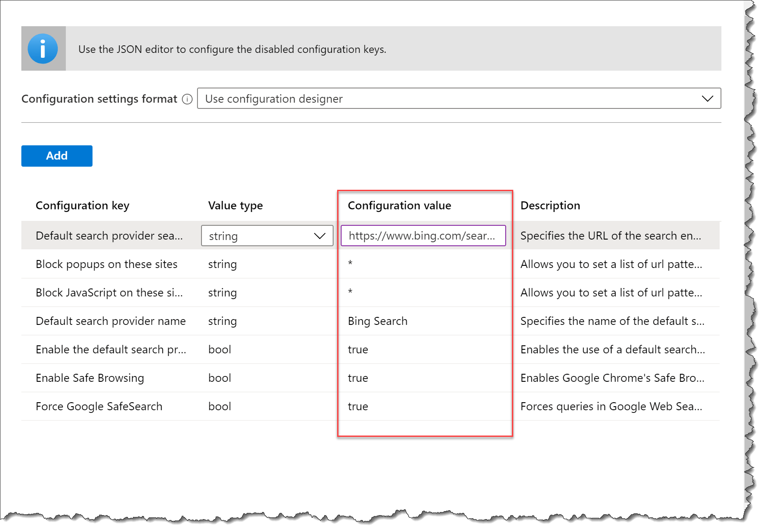
Task: Click the info tooltip beside Configuration settings format
Action: (x=187, y=99)
